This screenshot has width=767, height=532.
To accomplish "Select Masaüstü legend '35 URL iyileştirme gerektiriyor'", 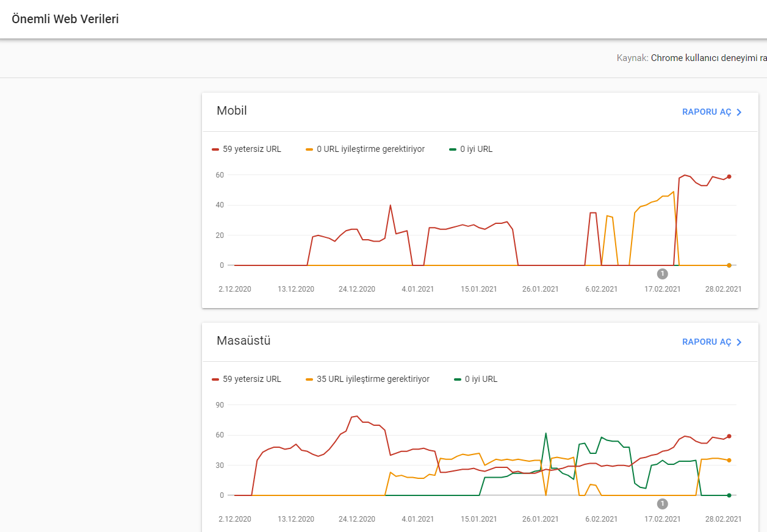I will [368, 379].
